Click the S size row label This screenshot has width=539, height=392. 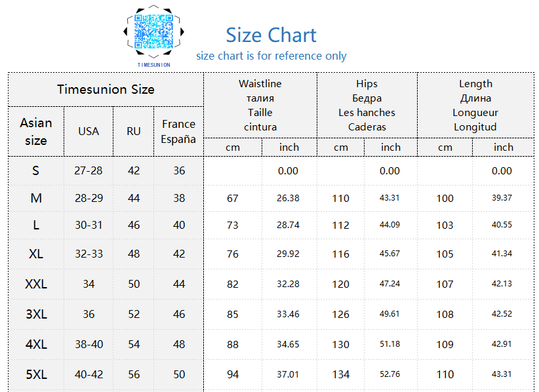(36, 170)
